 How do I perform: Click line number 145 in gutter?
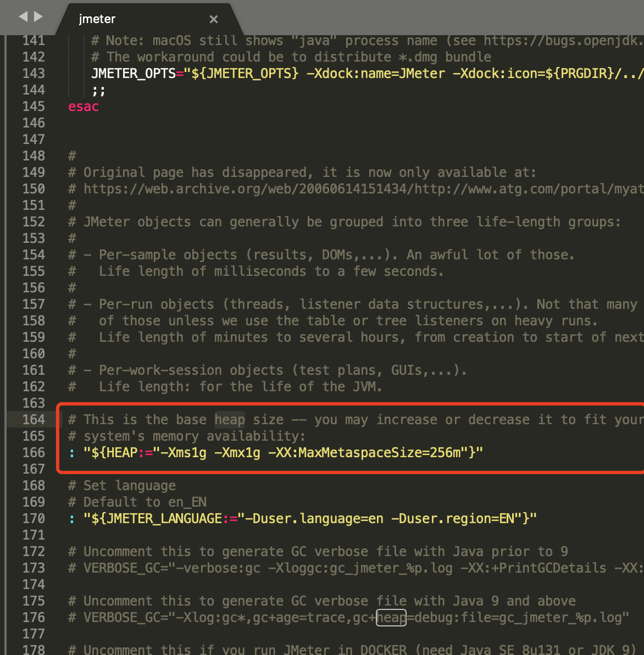(34, 106)
